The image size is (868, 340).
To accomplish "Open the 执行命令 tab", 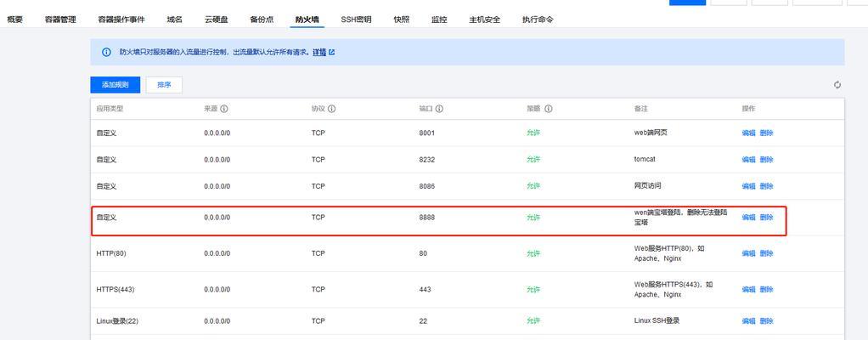I will tap(538, 20).
